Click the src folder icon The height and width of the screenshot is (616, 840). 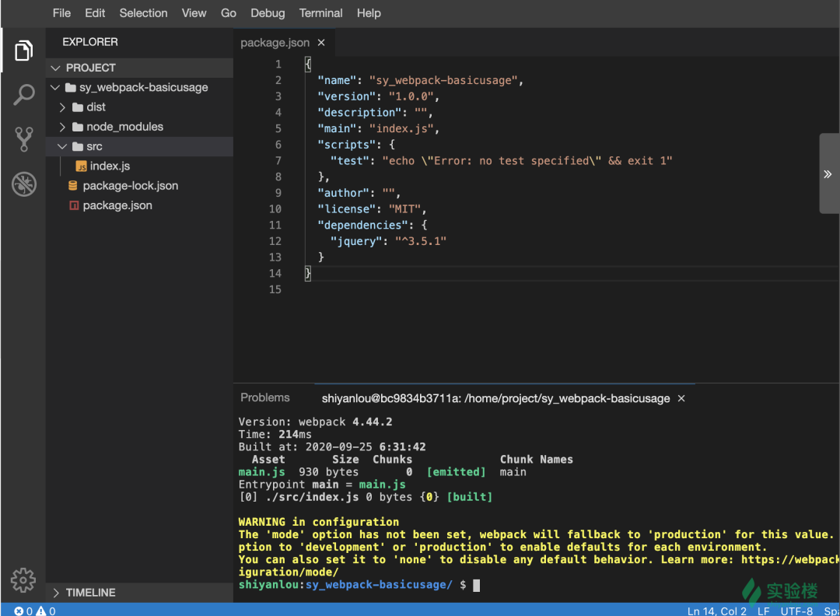(78, 146)
